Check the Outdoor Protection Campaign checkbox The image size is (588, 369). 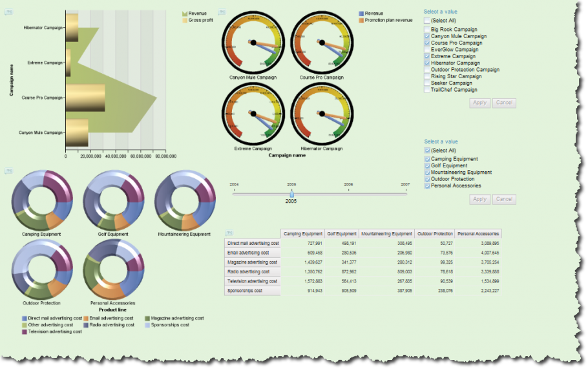coord(426,70)
